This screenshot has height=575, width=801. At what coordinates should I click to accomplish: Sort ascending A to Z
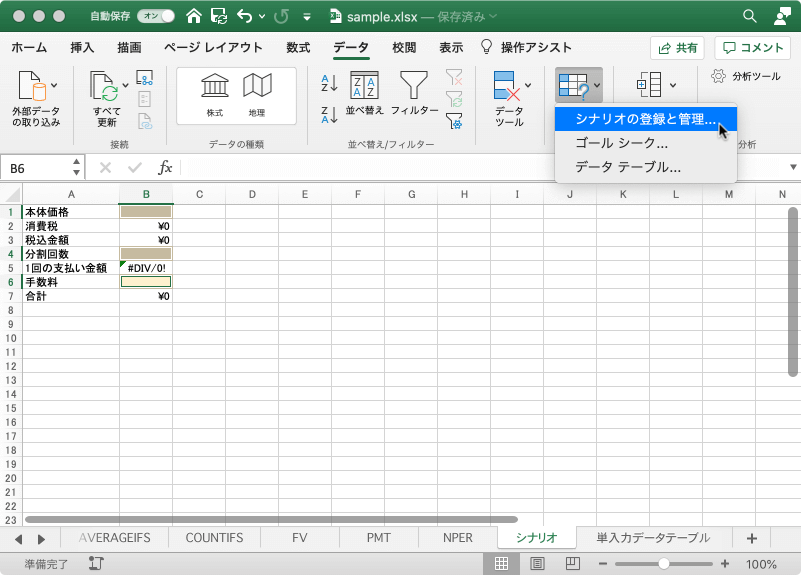(x=329, y=82)
